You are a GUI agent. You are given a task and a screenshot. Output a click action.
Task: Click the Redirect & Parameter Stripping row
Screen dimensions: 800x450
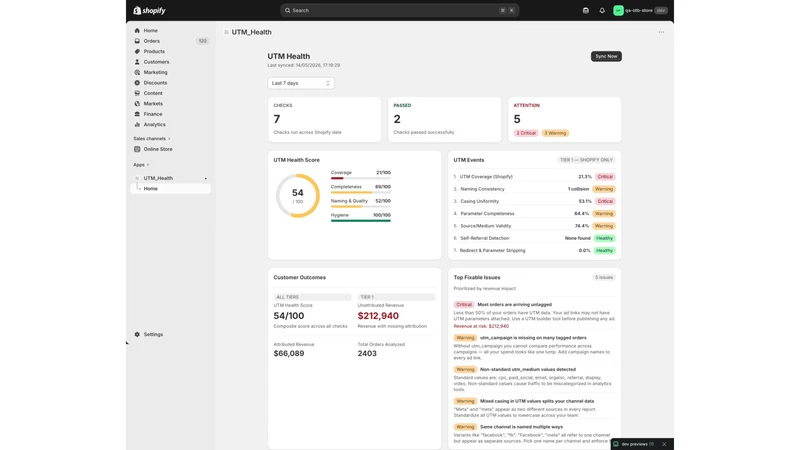tap(534, 251)
